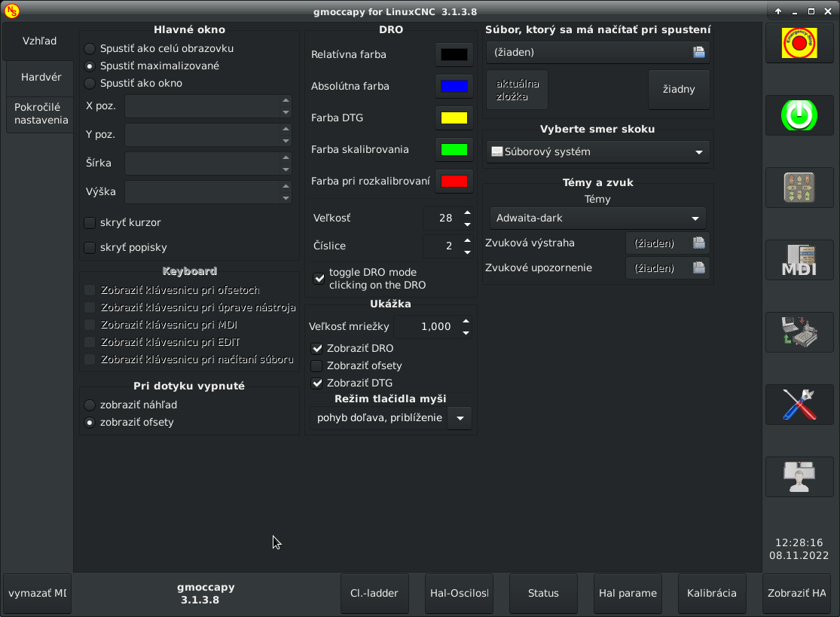
Task: Enable the 'skryť kurzor' checkbox
Action: click(x=90, y=223)
